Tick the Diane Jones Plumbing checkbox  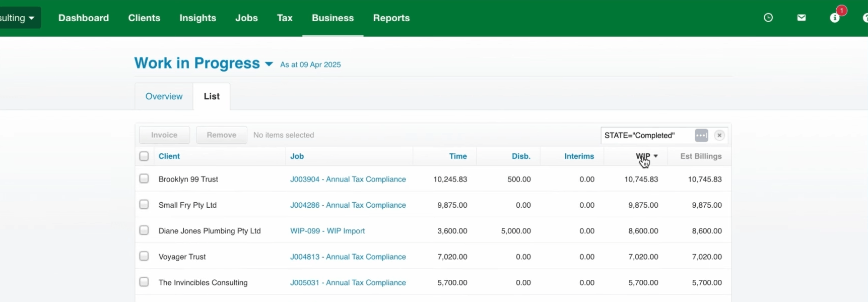pos(144,230)
